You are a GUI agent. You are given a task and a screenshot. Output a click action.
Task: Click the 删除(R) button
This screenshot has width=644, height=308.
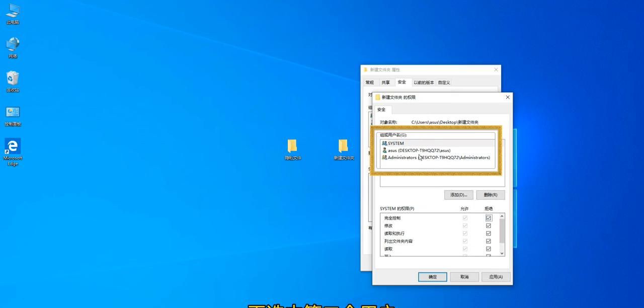pos(491,195)
